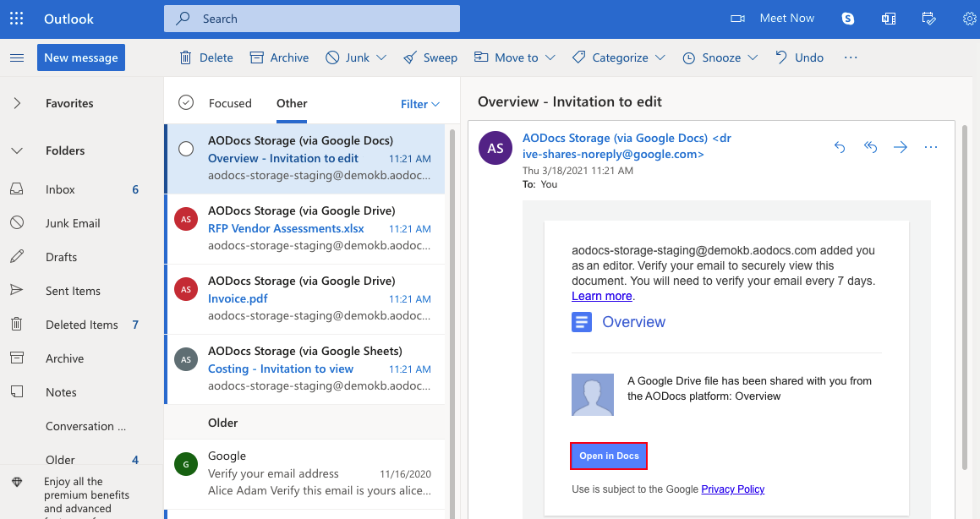Click the Undo toolbar item
This screenshot has width=980, height=519.
[799, 57]
